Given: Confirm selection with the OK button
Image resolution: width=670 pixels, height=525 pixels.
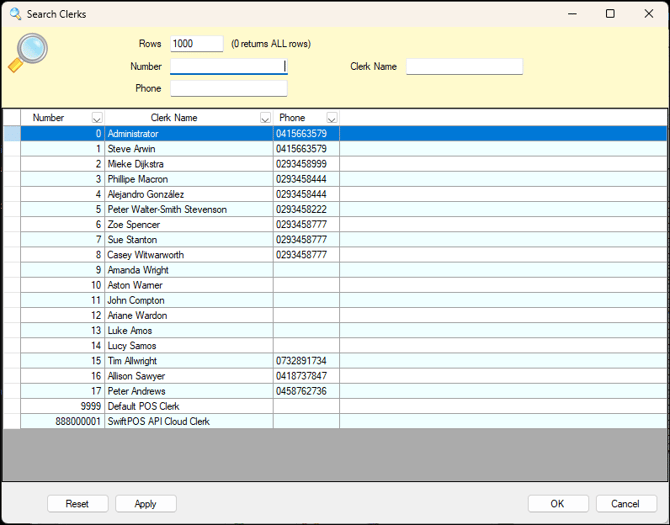Looking at the screenshot, I should pos(558,504).
